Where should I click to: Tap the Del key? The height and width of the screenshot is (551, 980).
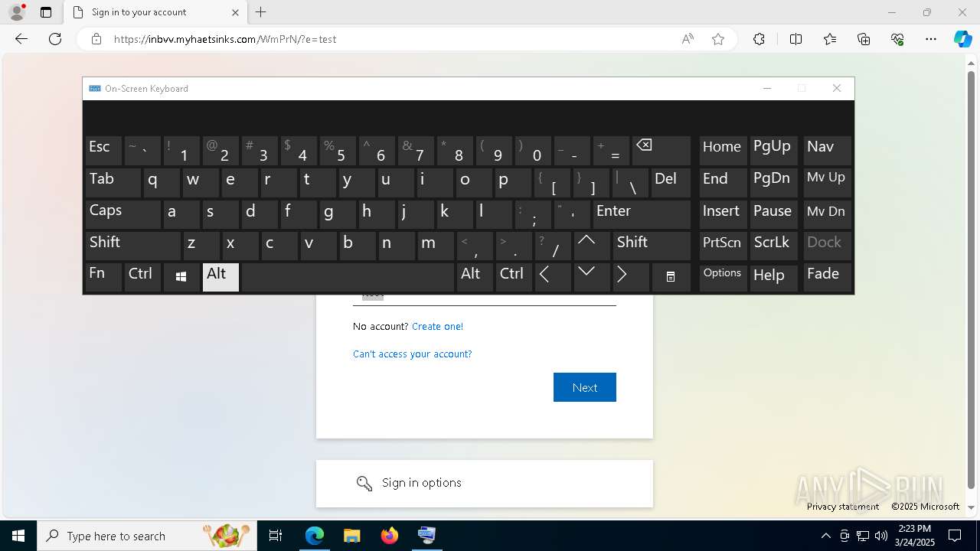(671, 183)
